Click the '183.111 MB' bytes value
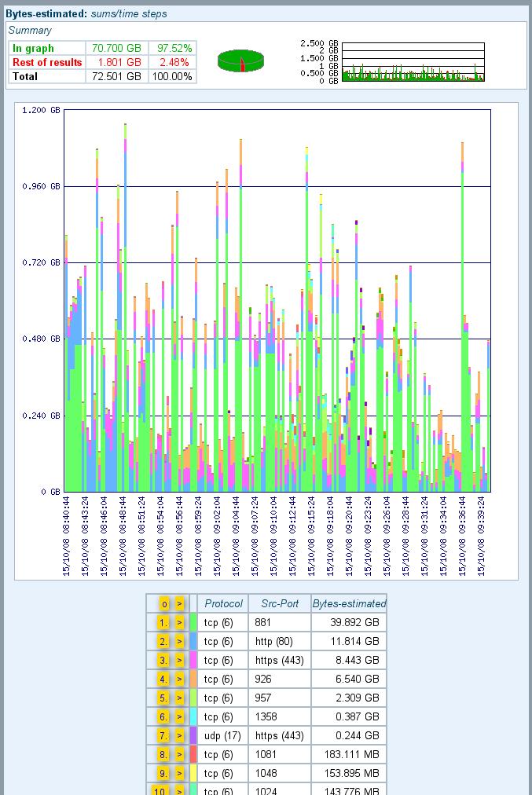The height and width of the screenshot is (795, 532). 352,754
